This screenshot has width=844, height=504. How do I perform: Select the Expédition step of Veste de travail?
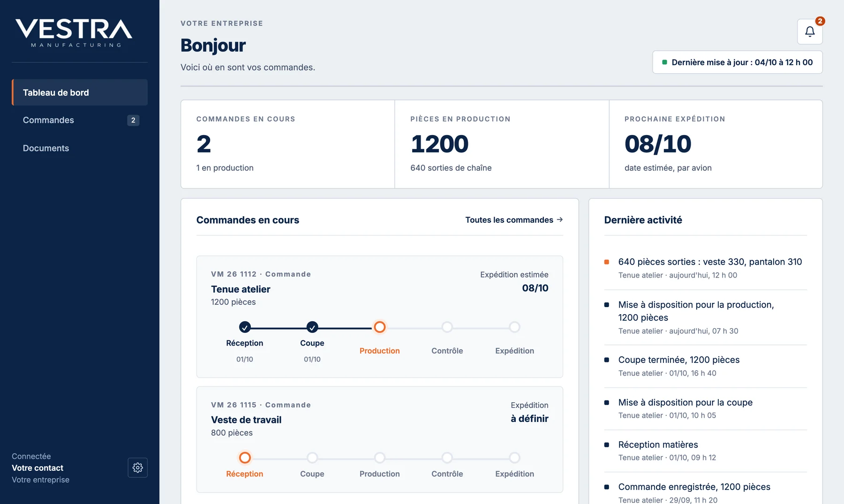[515, 458]
